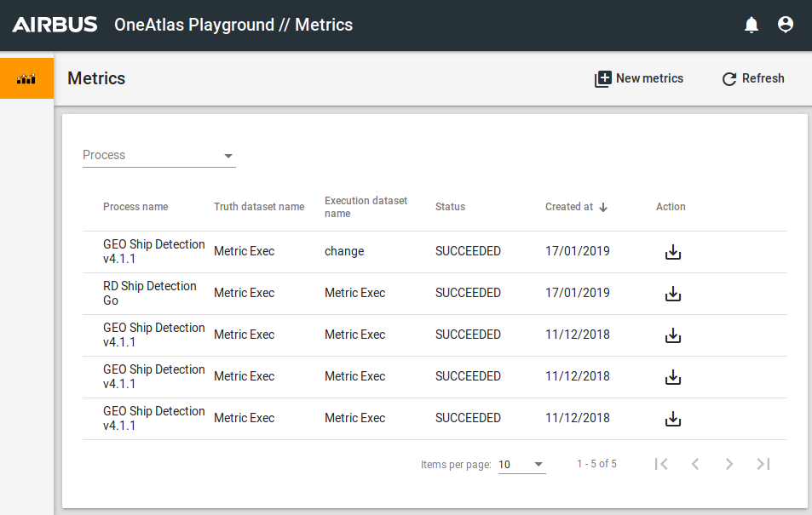Click the Metrics page heading
This screenshot has height=515, width=812.
(x=96, y=78)
